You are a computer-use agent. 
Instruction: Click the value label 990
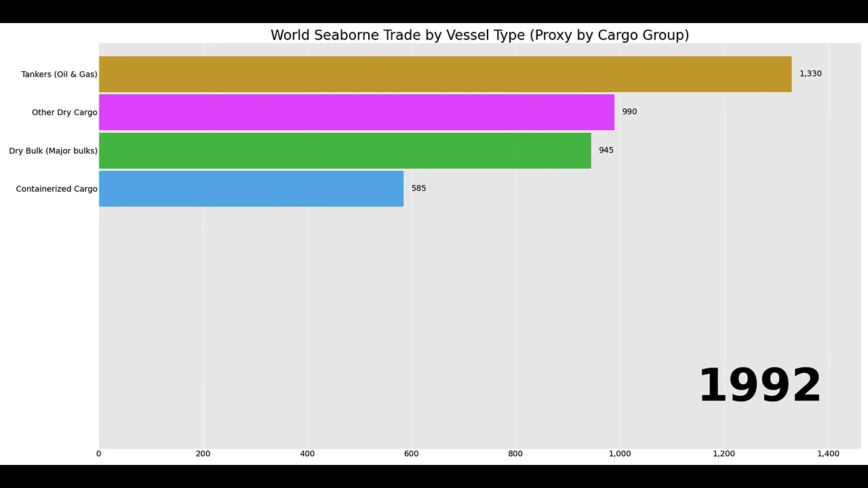point(629,112)
